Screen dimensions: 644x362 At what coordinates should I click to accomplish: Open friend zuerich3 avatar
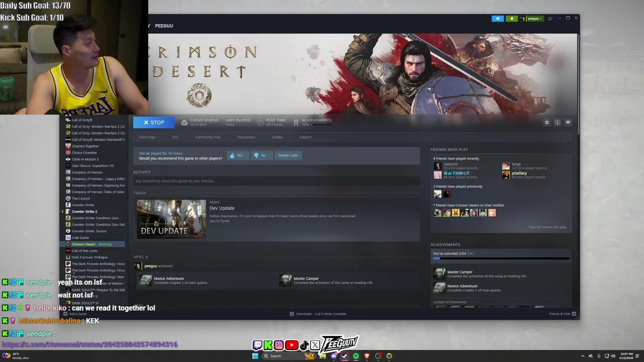[437, 166]
